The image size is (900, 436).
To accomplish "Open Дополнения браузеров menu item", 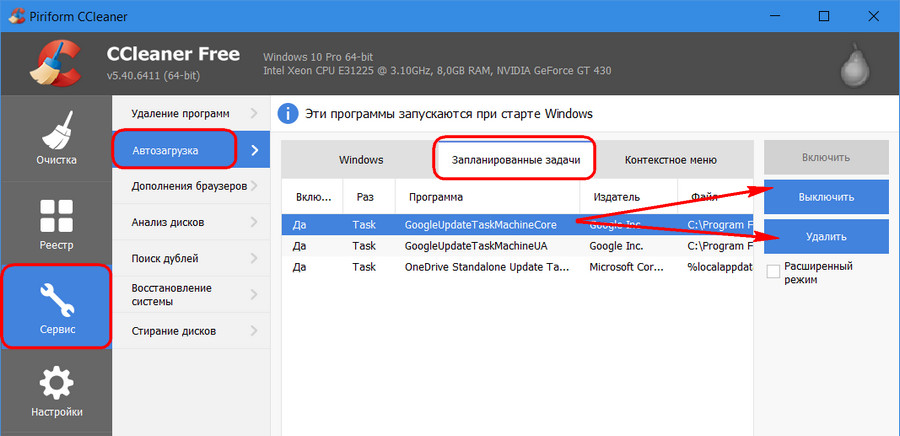I will click(x=191, y=186).
